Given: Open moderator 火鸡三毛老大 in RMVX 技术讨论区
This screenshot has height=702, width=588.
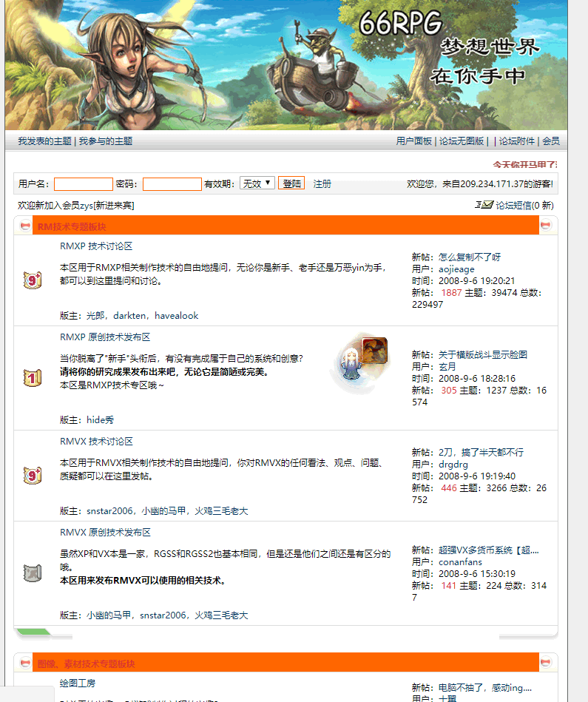Looking at the screenshot, I should coord(221,511).
